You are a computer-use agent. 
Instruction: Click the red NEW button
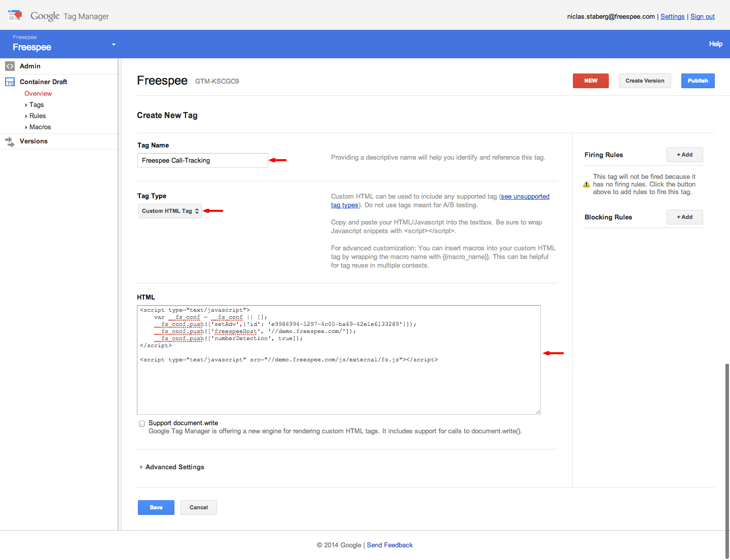pos(591,81)
